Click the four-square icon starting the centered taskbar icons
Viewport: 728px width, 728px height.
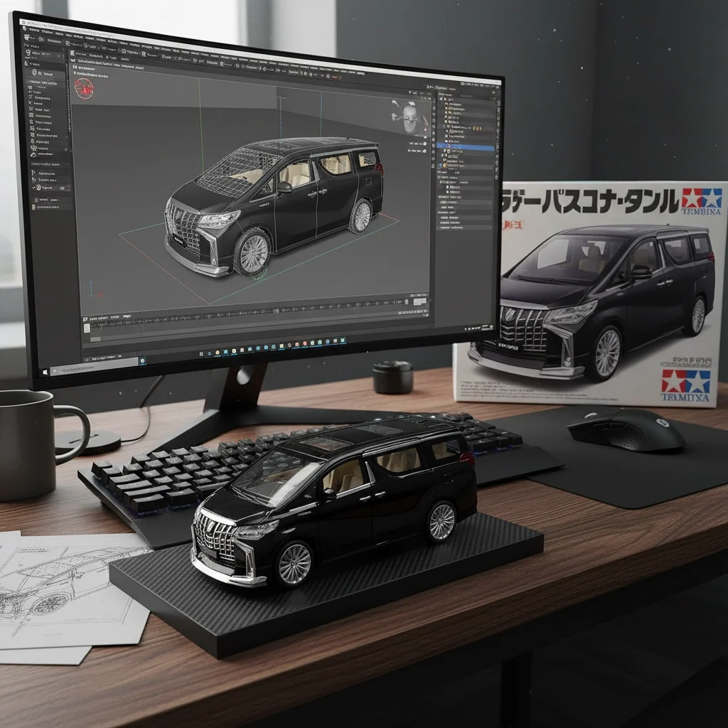click(201, 354)
